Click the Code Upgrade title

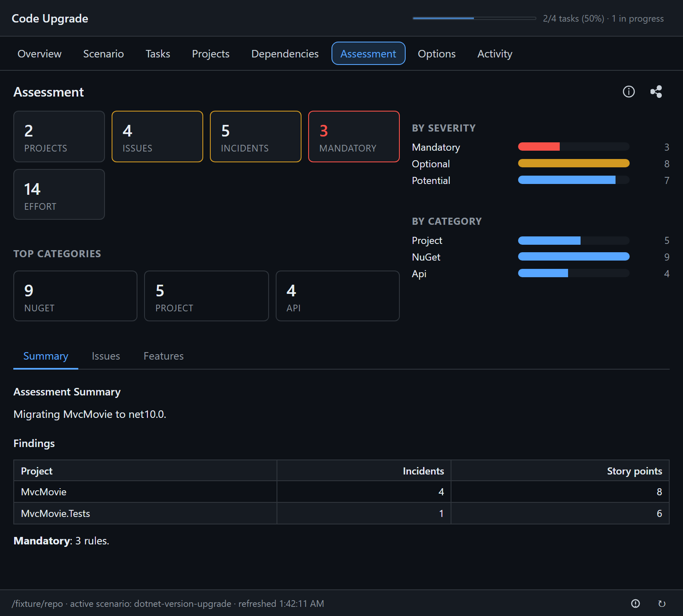pyautogui.click(x=50, y=18)
